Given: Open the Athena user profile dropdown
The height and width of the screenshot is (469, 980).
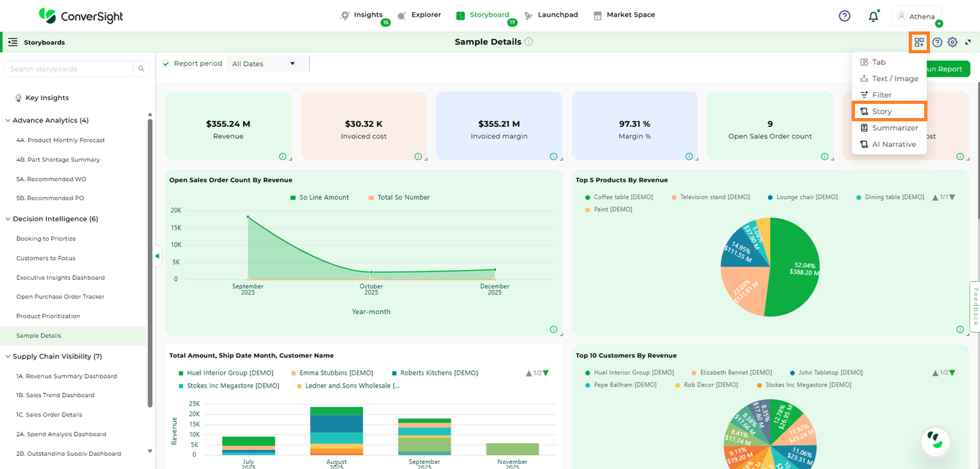Looking at the screenshot, I should pyautogui.click(x=916, y=17).
